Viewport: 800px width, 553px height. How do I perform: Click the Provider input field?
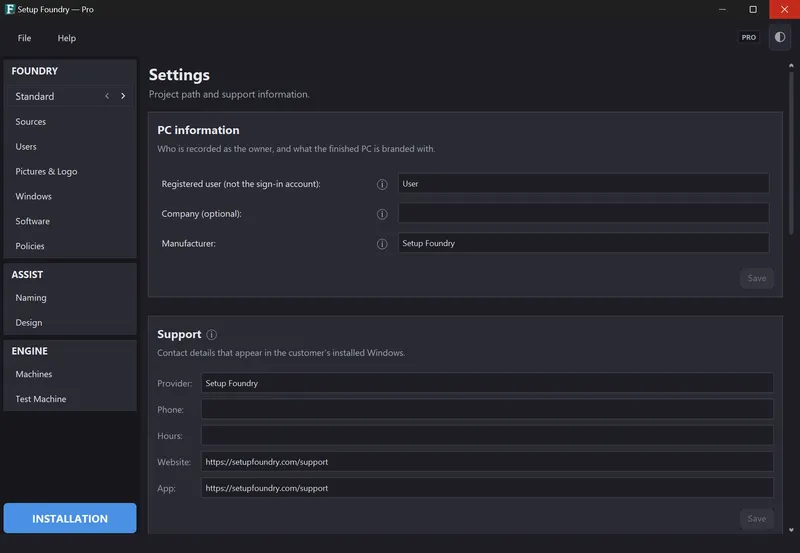click(487, 383)
